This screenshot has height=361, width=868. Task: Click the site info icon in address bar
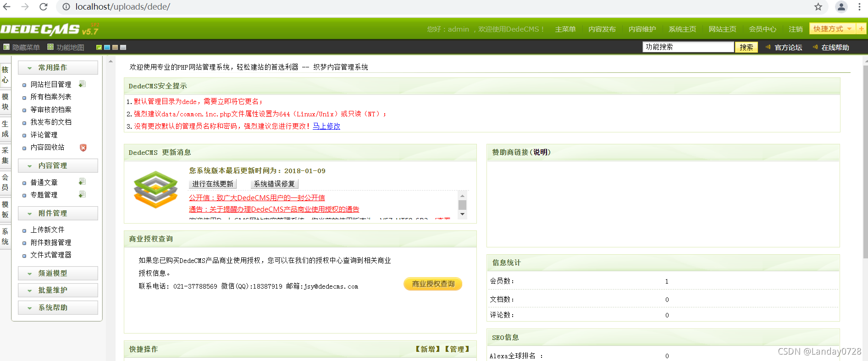tap(66, 7)
